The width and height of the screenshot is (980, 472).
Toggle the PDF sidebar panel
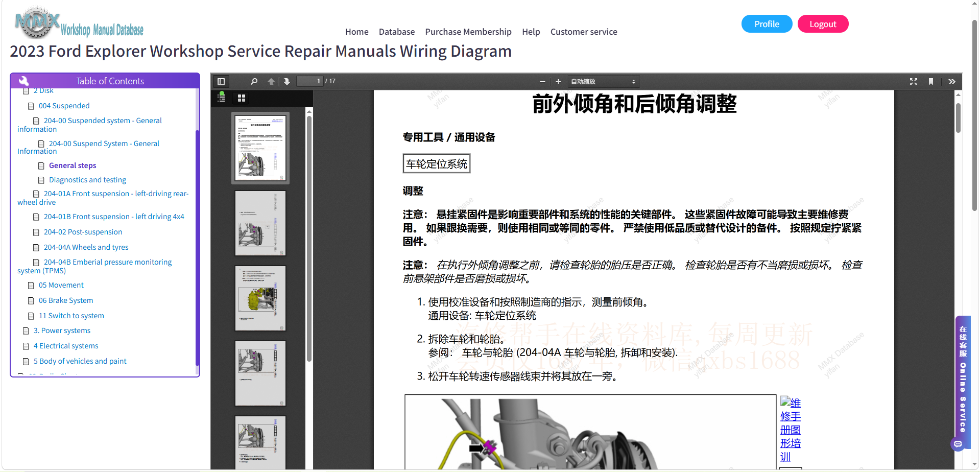tap(221, 82)
